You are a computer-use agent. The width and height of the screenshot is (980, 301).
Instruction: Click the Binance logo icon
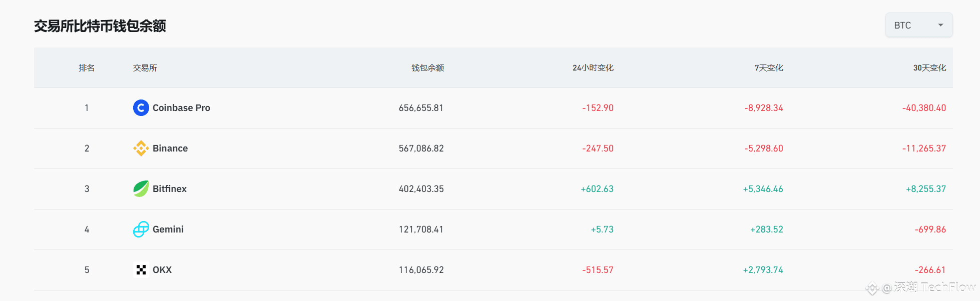point(141,148)
